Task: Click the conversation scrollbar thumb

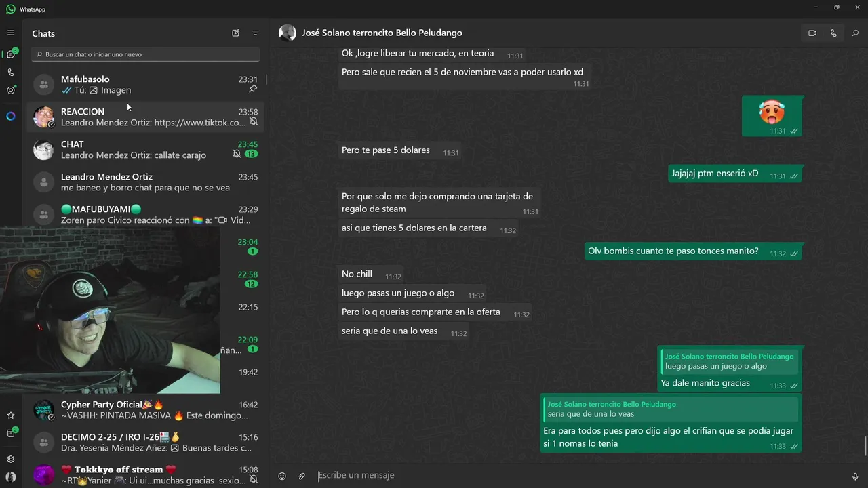Action: [865, 446]
